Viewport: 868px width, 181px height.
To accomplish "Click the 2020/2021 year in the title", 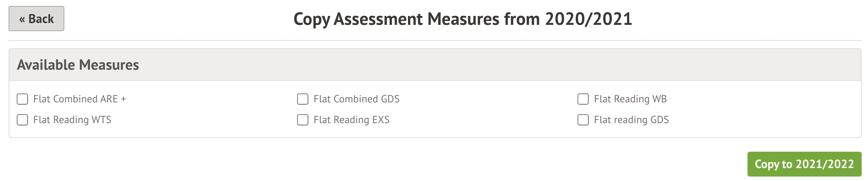I will (x=588, y=19).
